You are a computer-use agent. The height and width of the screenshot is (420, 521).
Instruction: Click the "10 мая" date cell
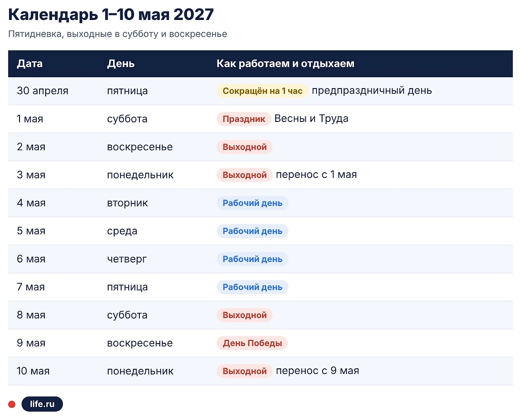[33, 371]
